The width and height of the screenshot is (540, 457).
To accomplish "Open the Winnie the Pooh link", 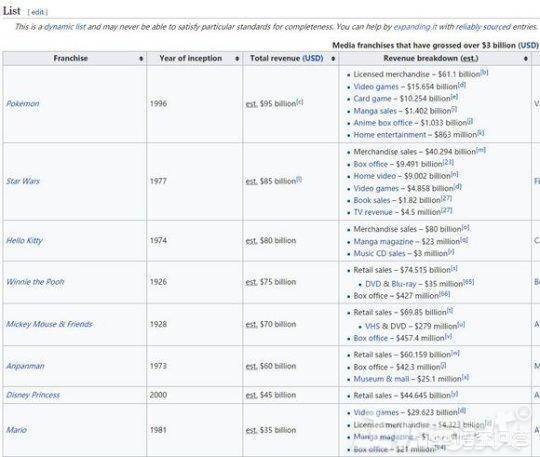I will 35,282.
